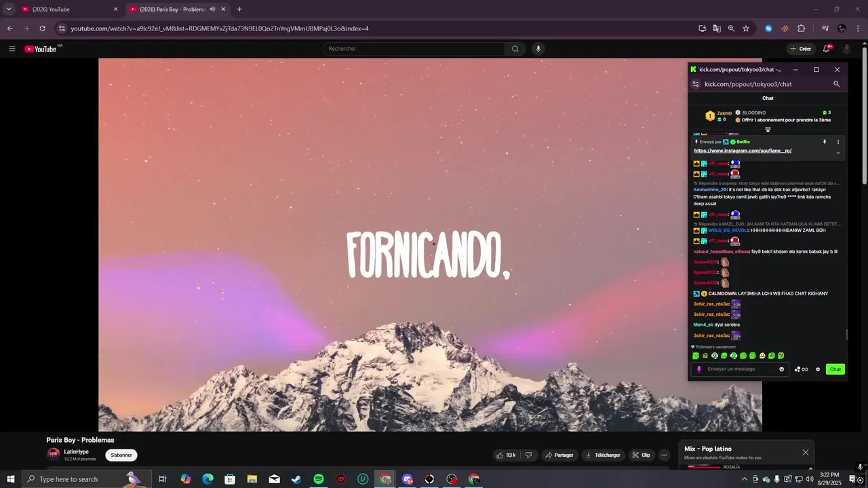
Task: Open the YouTube account avatar menu
Action: [846, 49]
